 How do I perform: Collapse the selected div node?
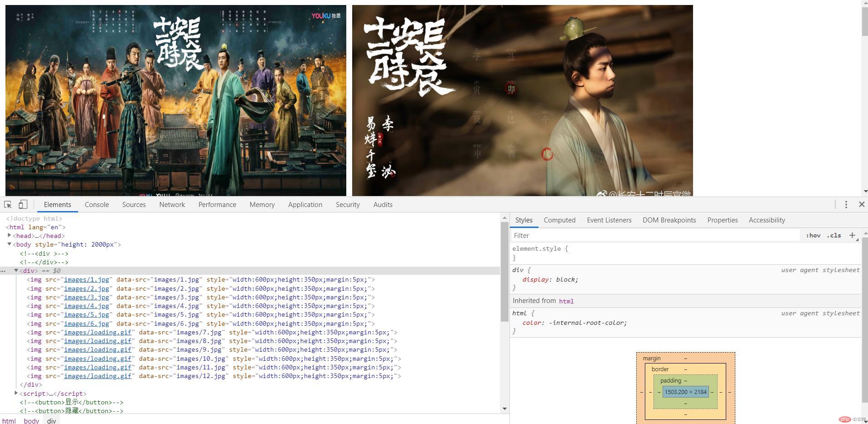pyautogui.click(x=16, y=271)
